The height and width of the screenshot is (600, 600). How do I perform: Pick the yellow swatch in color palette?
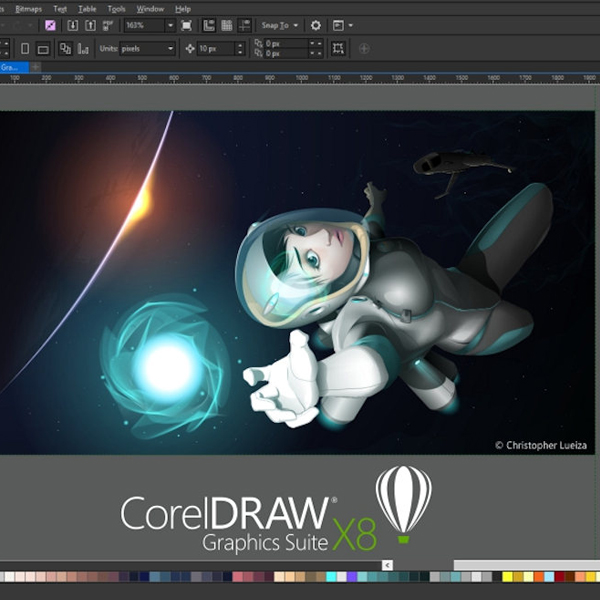[507, 577]
